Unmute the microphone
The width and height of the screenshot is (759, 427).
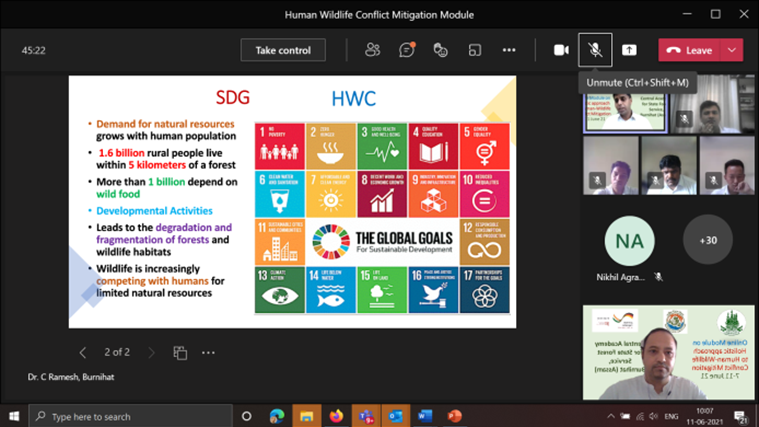(595, 50)
